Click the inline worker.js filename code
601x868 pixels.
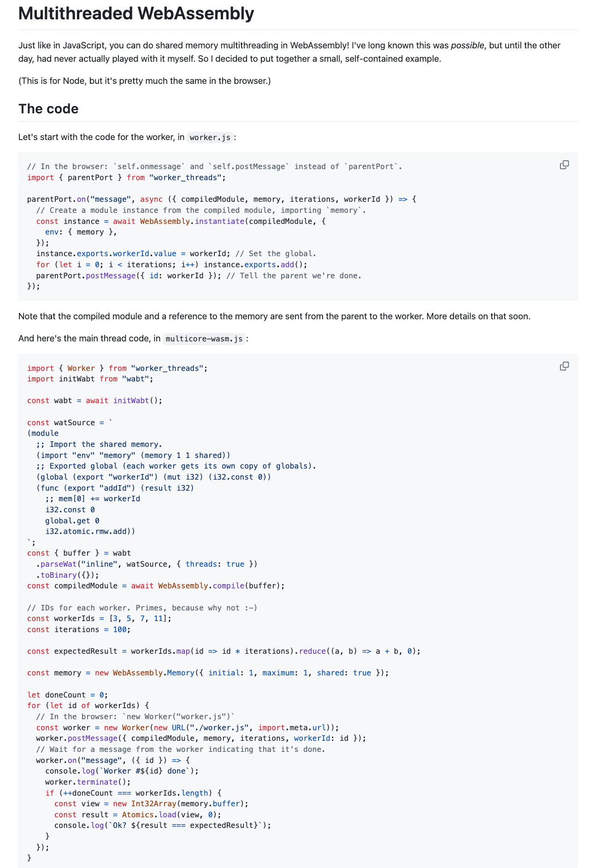pos(210,137)
